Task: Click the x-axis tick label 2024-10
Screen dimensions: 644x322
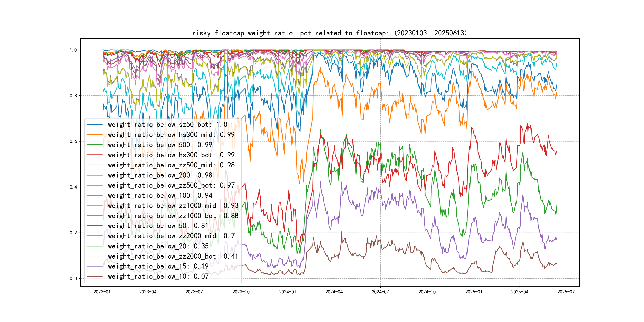Action: coord(427,292)
